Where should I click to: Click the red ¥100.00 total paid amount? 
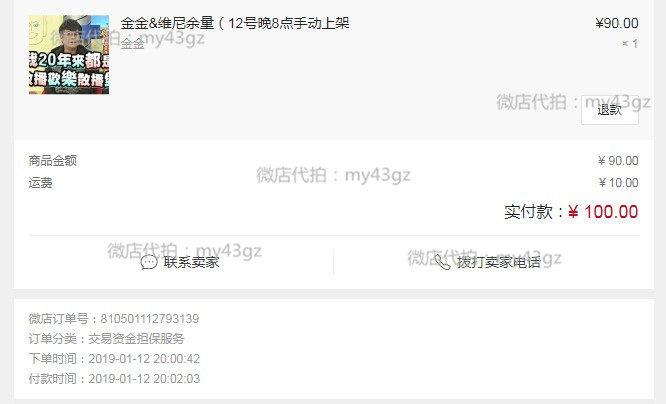(603, 212)
